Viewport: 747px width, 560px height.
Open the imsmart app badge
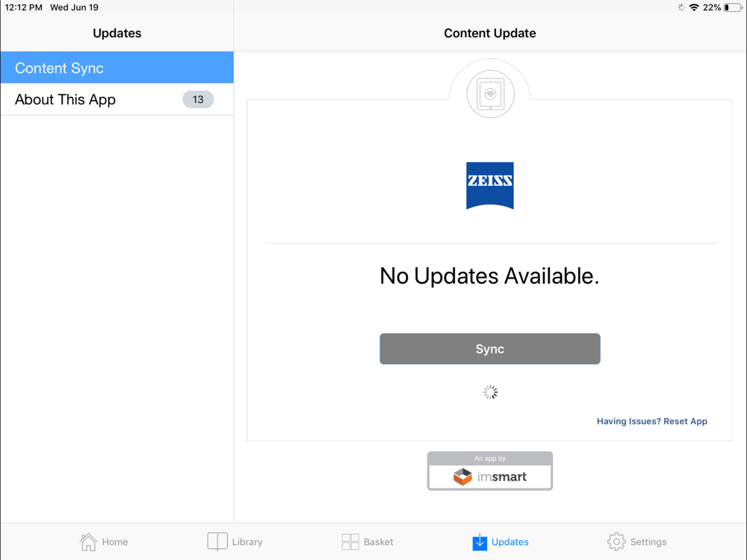click(490, 471)
